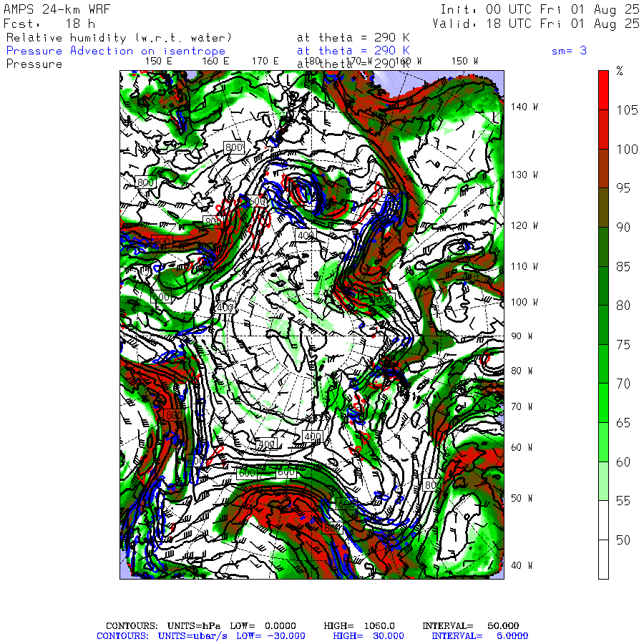Click the "80 W" longitude label

(522, 371)
